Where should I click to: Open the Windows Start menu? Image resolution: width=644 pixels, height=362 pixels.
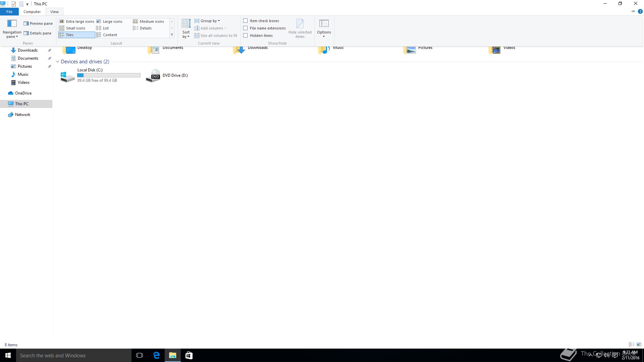(x=8, y=355)
